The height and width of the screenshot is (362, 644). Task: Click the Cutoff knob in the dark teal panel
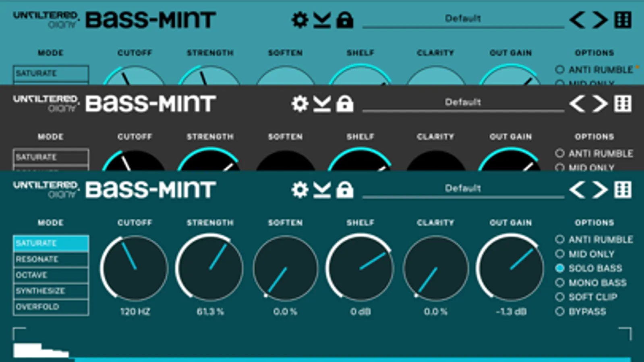(x=135, y=268)
